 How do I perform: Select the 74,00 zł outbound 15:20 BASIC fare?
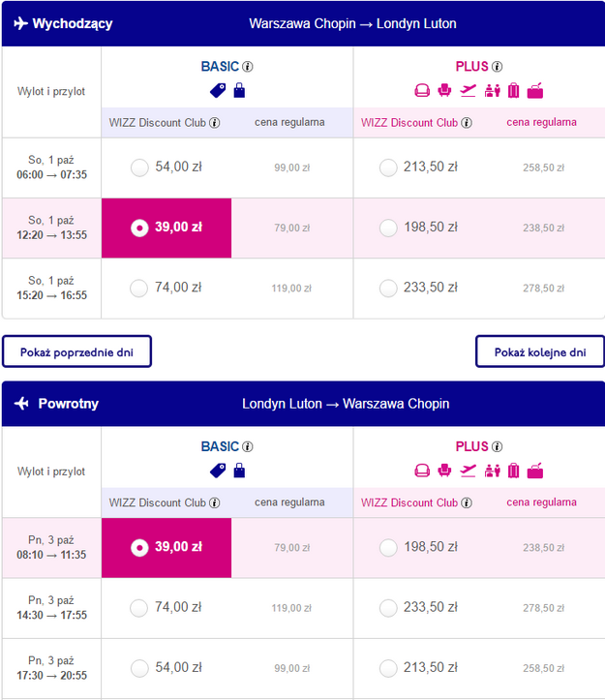(x=138, y=289)
